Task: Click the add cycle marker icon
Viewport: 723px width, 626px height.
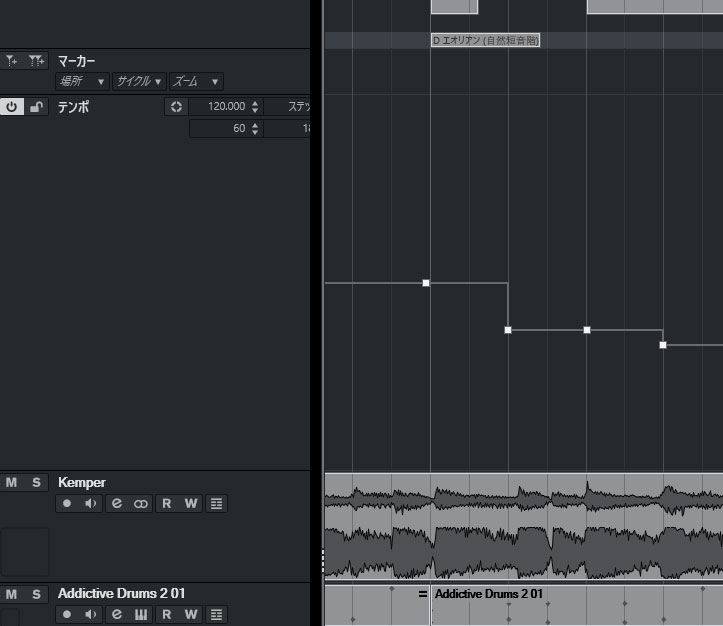Action: click(x=37, y=61)
